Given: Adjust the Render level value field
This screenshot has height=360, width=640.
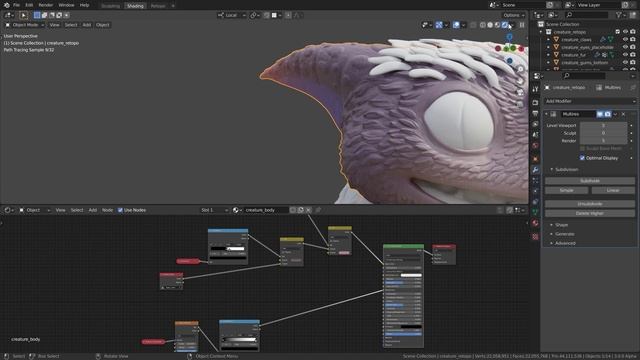Looking at the screenshot, I should [603, 141].
